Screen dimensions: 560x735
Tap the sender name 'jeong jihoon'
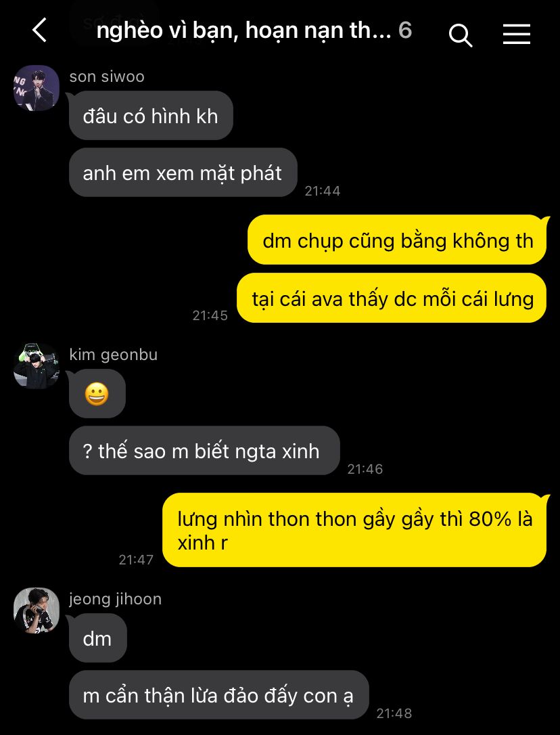pos(115,599)
